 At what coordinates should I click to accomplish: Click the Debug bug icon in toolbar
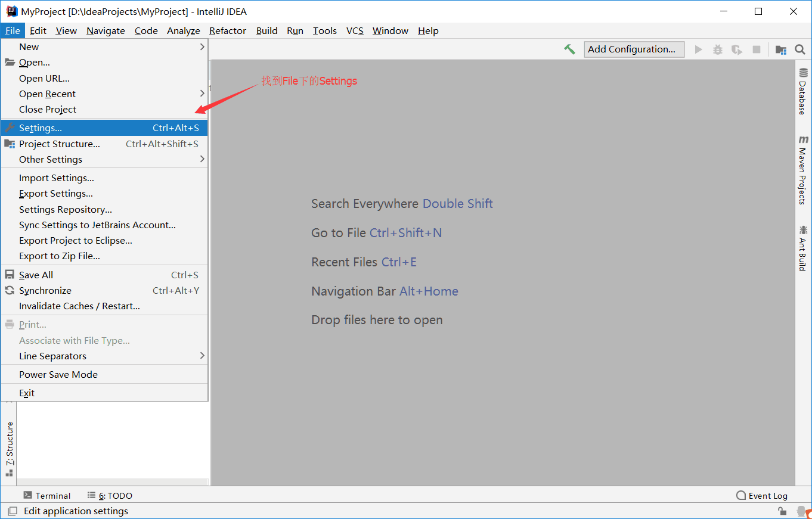(x=718, y=49)
